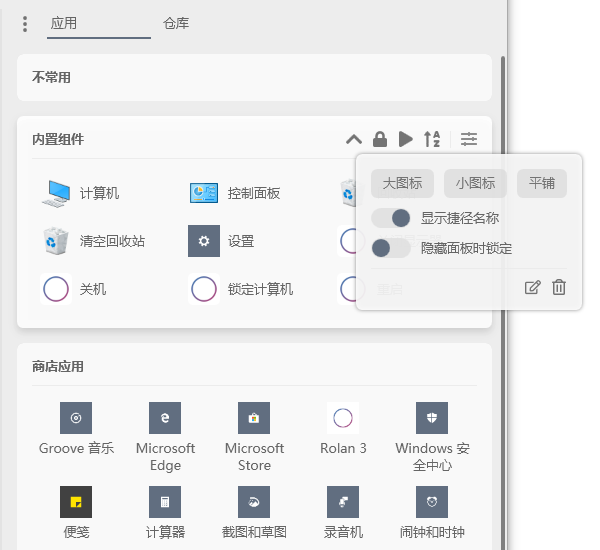The height and width of the screenshot is (550, 600).
Task: Open the group settings sliders icon
Action: pyautogui.click(x=469, y=139)
